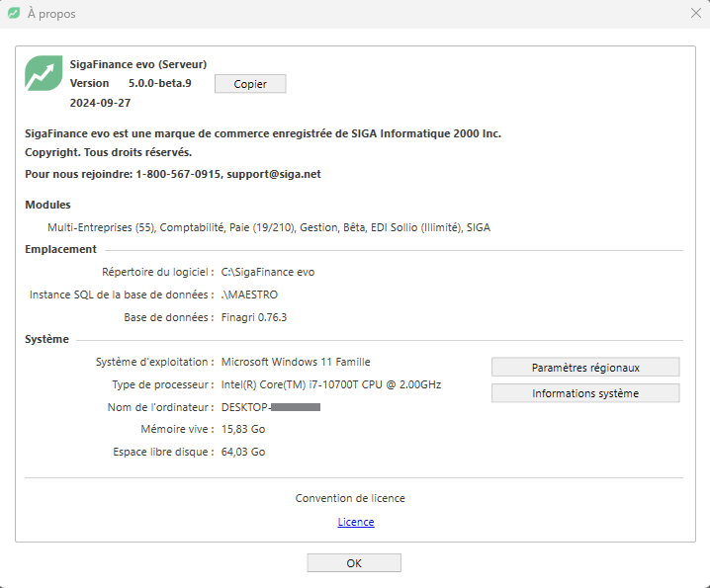Screen dimensions: 710x588
Task: Click the Instance SQL de la base de données label
Action: point(122,294)
